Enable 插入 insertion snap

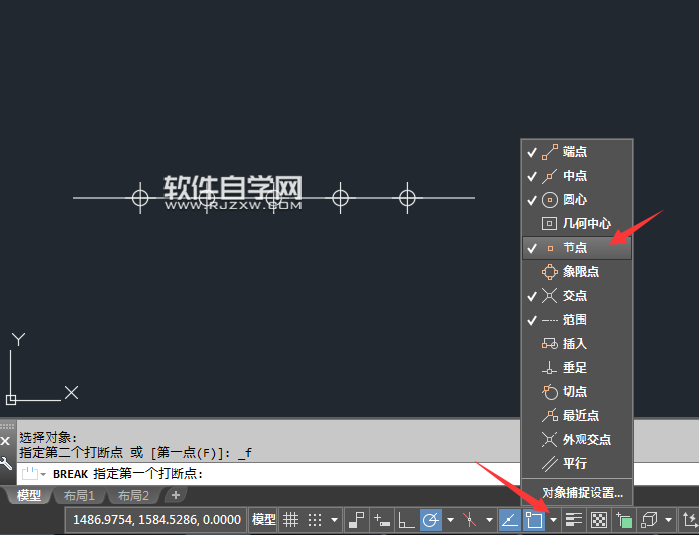pos(577,344)
